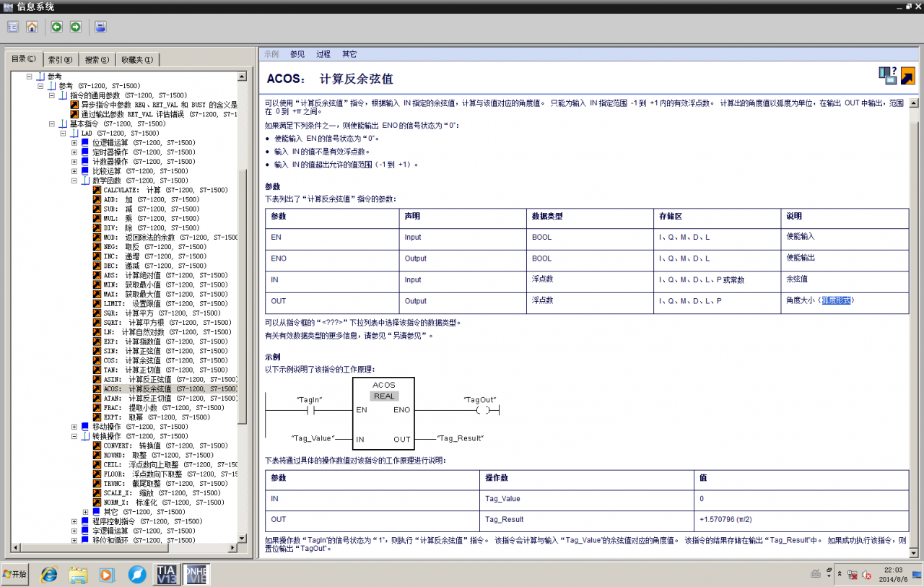Jump to the 其它 section link
Viewport: 924px width, 587px height.
coord(349,54)
